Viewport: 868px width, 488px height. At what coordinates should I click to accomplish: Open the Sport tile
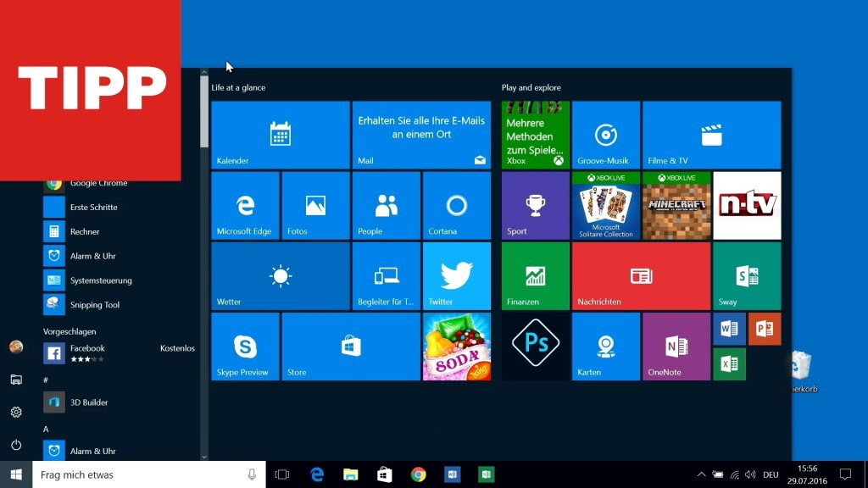point(536,205)
